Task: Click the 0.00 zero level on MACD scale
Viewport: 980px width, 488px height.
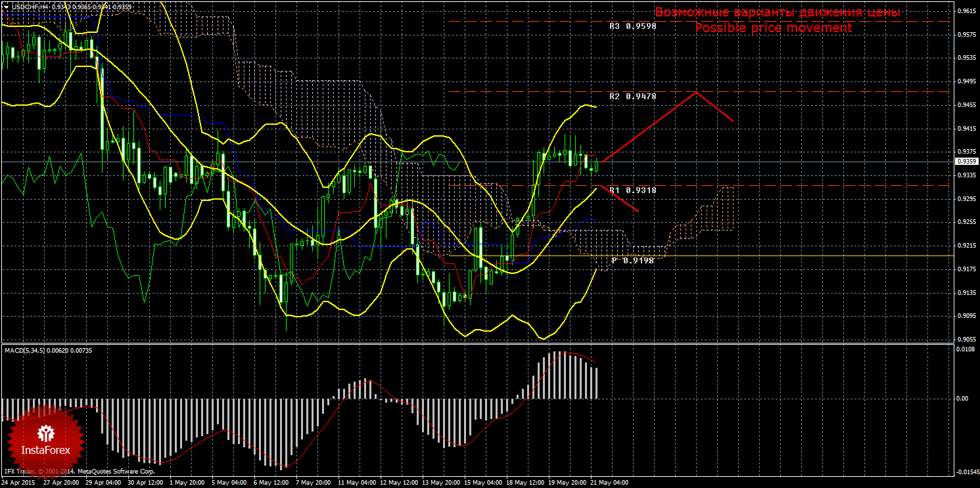Action: (963, 399)
